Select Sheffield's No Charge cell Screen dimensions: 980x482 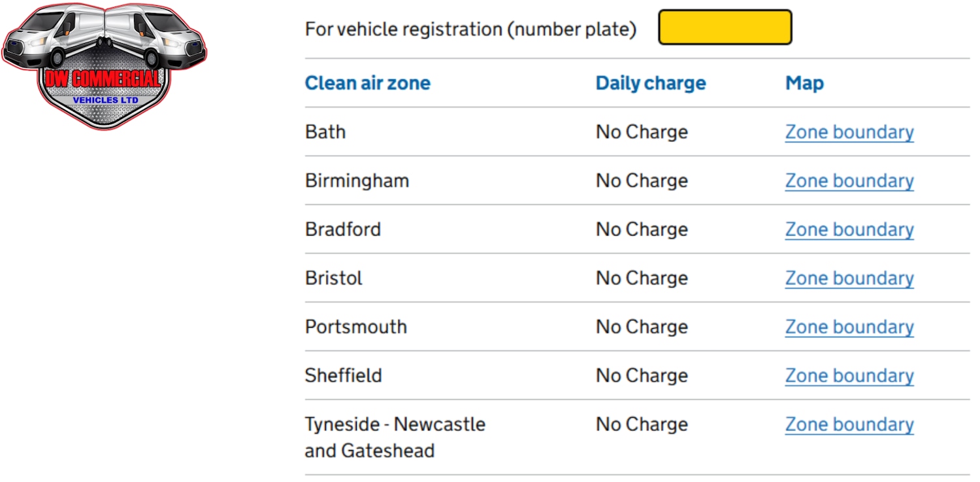pyautogui.click(x=642, y=376)
